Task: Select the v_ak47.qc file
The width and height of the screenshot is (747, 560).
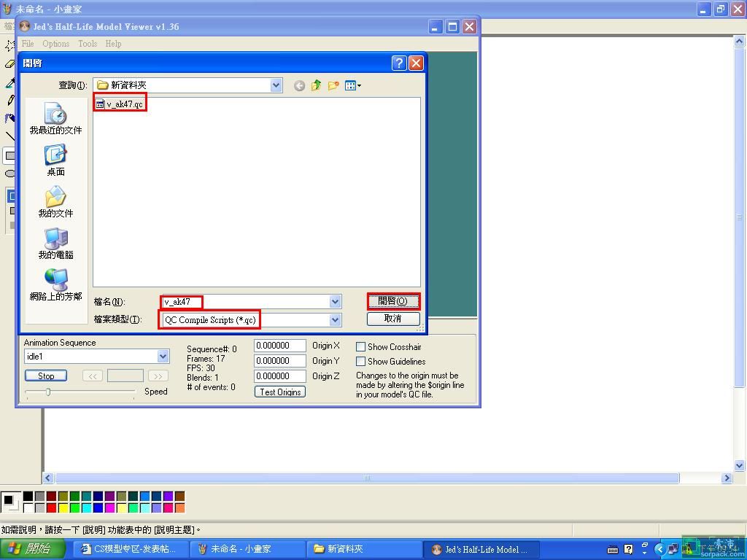Action: click(119, 104)
